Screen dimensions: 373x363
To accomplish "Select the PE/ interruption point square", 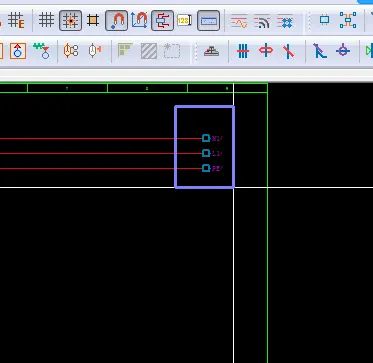I will [x=206, y=168].
